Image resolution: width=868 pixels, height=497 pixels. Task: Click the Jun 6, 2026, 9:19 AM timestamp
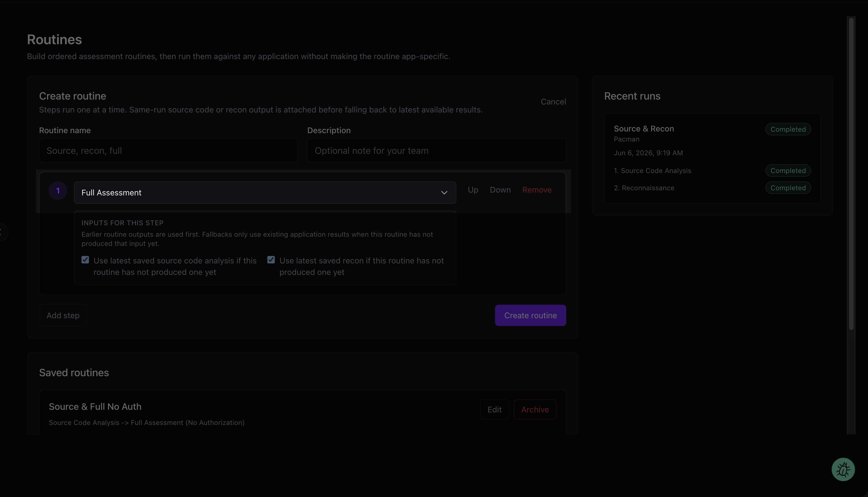[x=648, y=153]
